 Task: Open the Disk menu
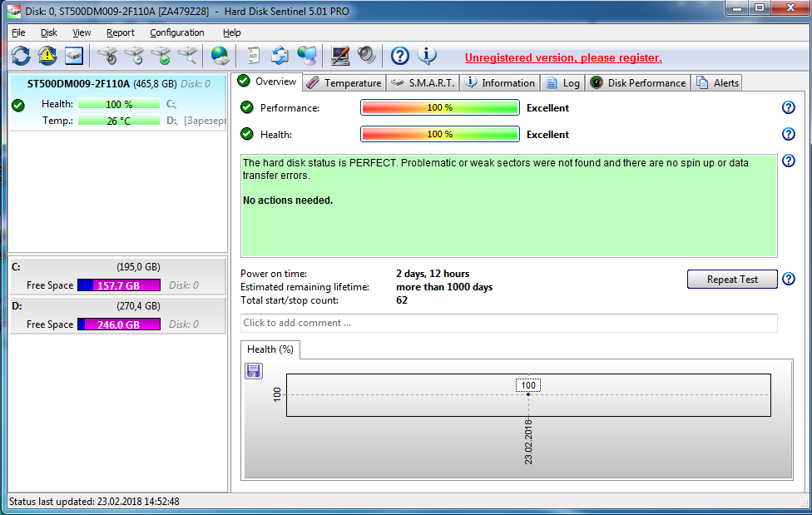(x=49, y=32)
